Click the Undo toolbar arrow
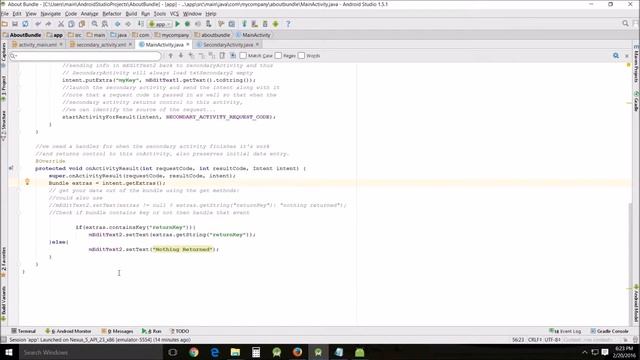Image resolution: width=640 pixels, height=360 pixels. (38, 24)
